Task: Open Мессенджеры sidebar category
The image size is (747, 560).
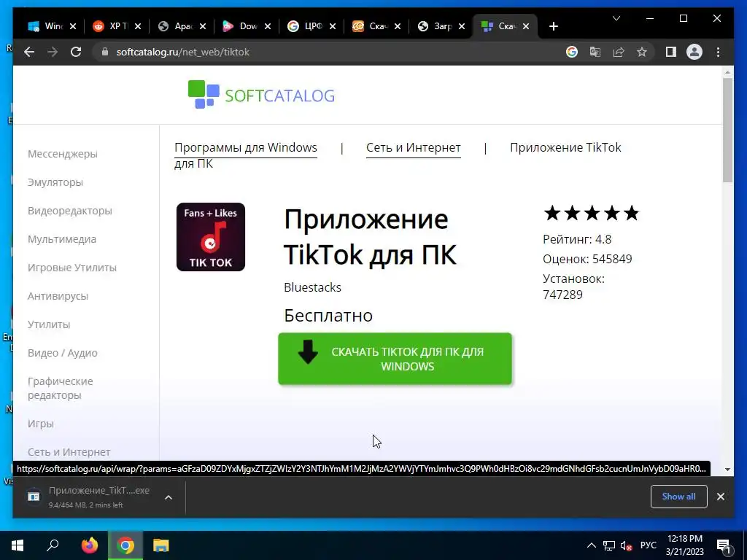Action: (63, 154)
